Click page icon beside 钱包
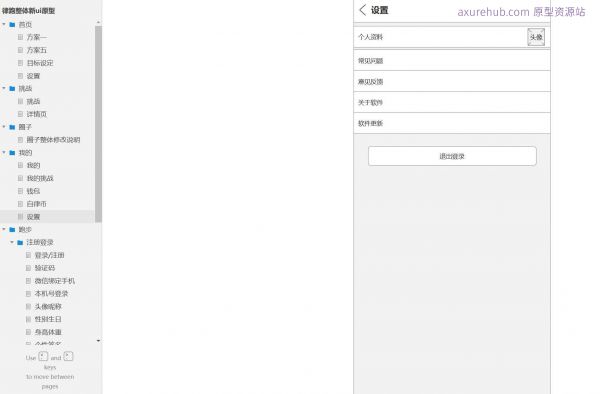The width and height of the screenshot is (600, 394). [x=21, y=191]
